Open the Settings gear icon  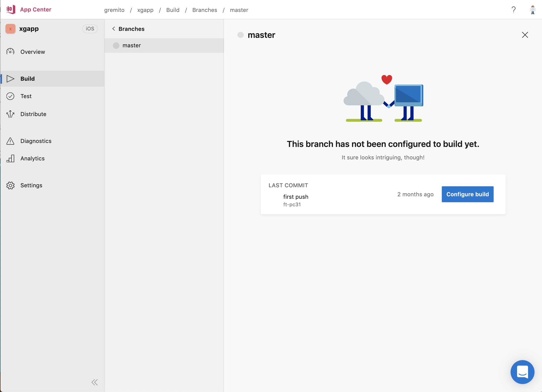coord(10,185)
